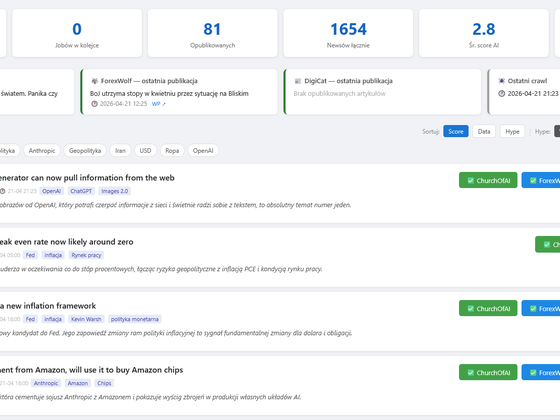Screen dimensions: 560x420
Task: Click Inflacja tag on inflation framework article
Action: (x=53, y=319)
